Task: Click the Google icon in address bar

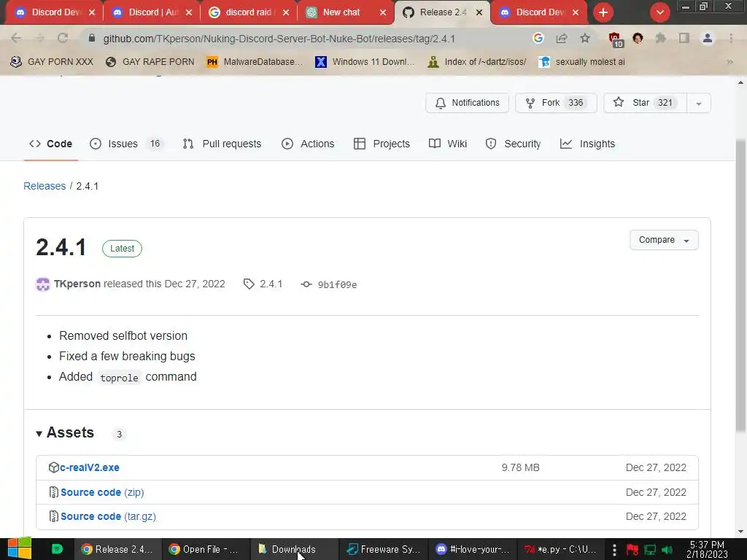Action: [x=538, y=38]
